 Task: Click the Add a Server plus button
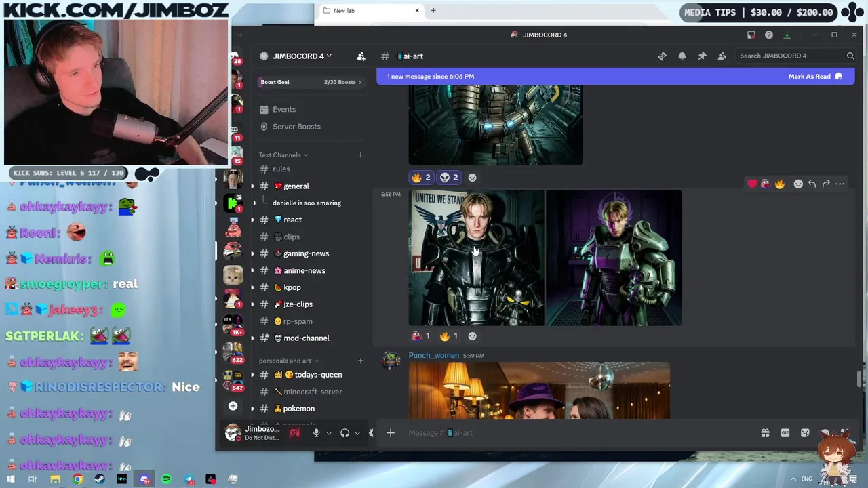(x=233, y=406)
